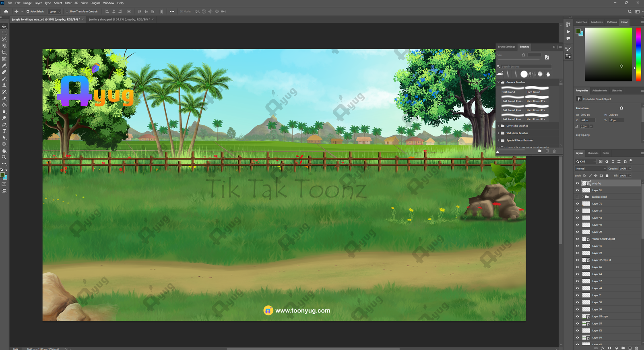
Task: Enable Show Transform Controls checkbox
Action: pyautogui.click(x=67, y=12)
